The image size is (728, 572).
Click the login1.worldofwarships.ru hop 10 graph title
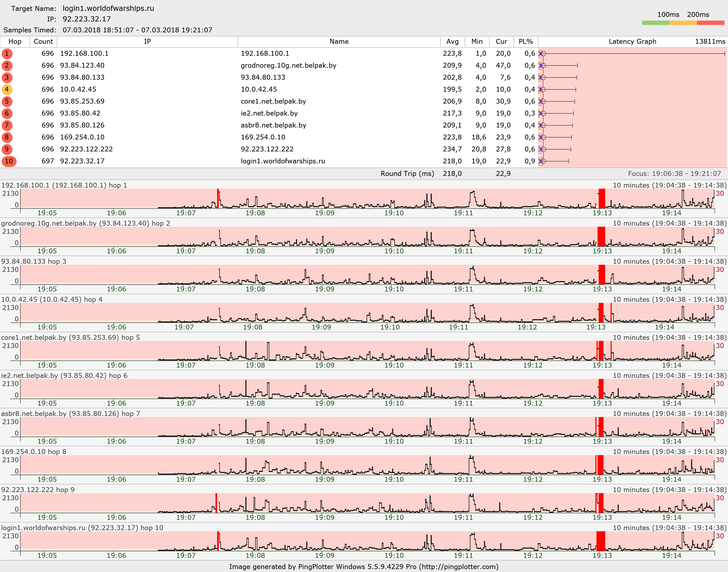pos(82,528)
